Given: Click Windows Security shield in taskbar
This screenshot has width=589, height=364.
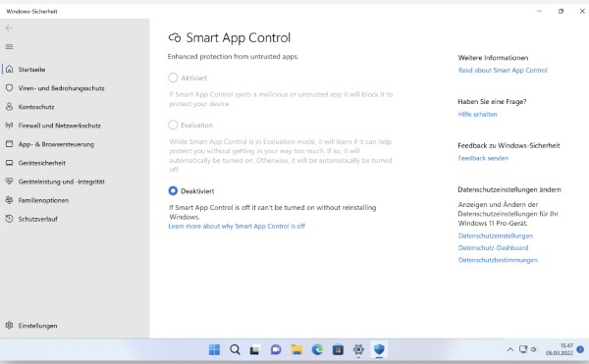Looking at the screenshot, I should (x=379, y=349).
